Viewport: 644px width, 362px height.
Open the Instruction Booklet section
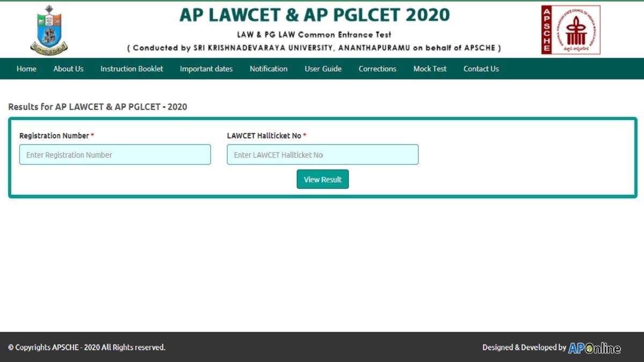click(x=131, y=69)
